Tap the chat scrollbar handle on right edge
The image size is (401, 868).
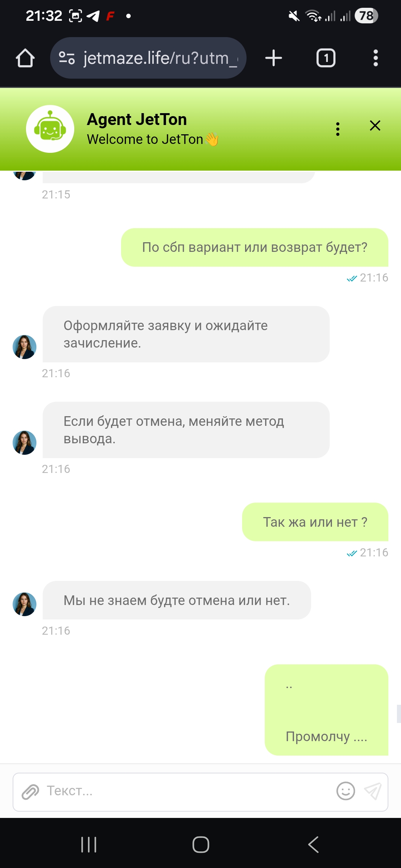pyautogui.click(x=399, y=714)
